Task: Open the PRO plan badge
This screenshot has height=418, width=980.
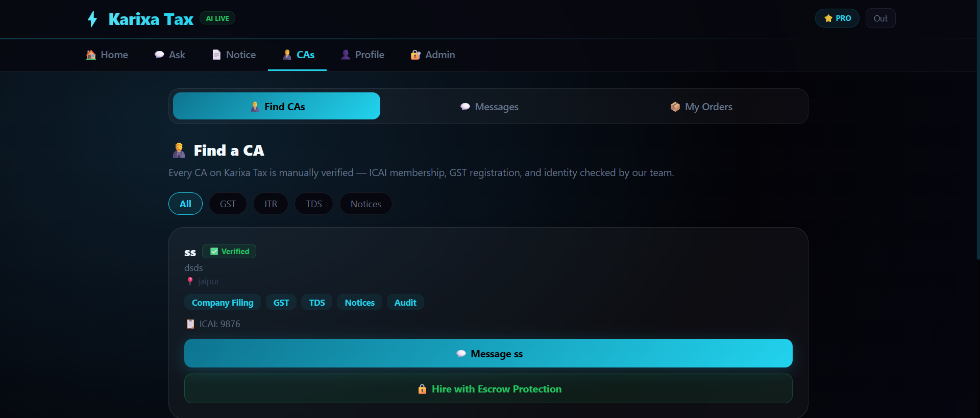Action: 837,18
